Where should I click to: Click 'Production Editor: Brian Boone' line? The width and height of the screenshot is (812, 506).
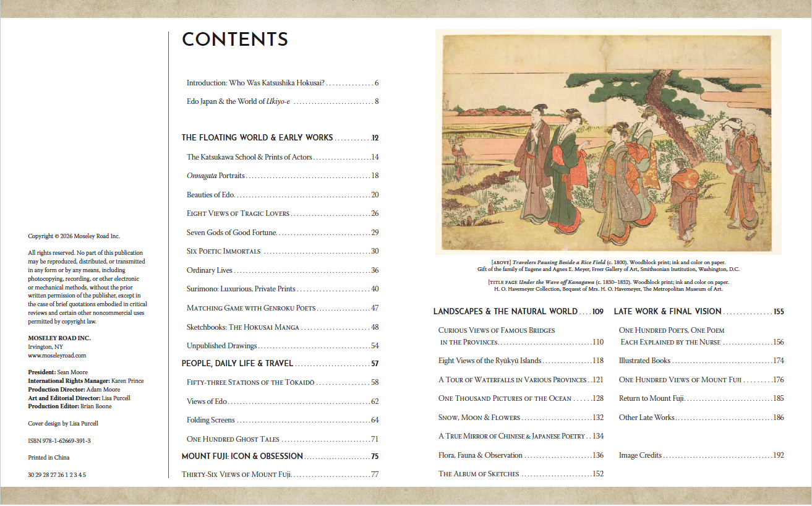(x=70, y=406)
